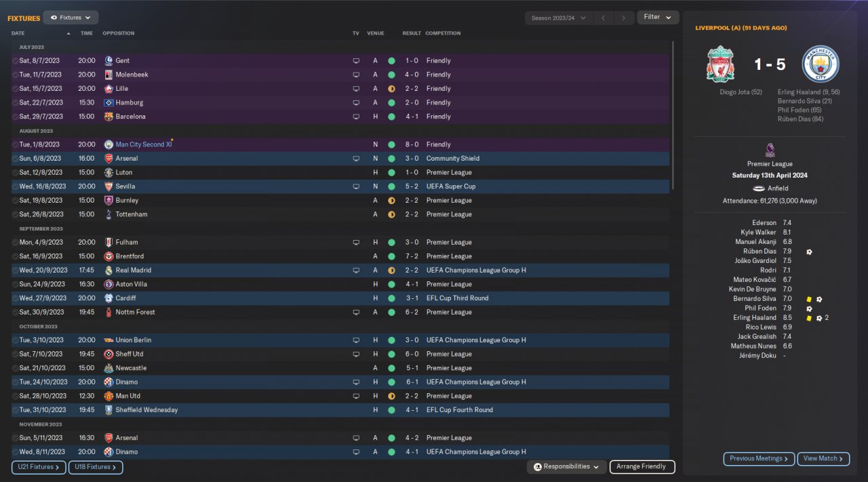Click the Tottenham club crest icon
Screen dimensions: 868x482
pyautogui.click(x=108, y=214)
